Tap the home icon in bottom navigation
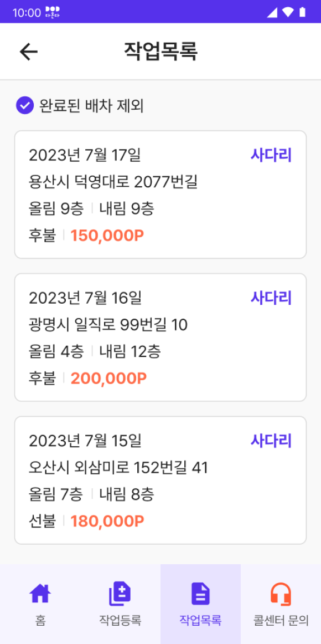Screen dimensions: 321x644 pos(40,594)
